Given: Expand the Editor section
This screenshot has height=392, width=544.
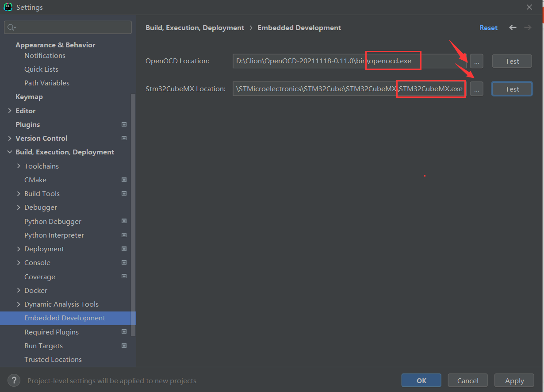Looking at the screenshot, I should tap(10, 111).
